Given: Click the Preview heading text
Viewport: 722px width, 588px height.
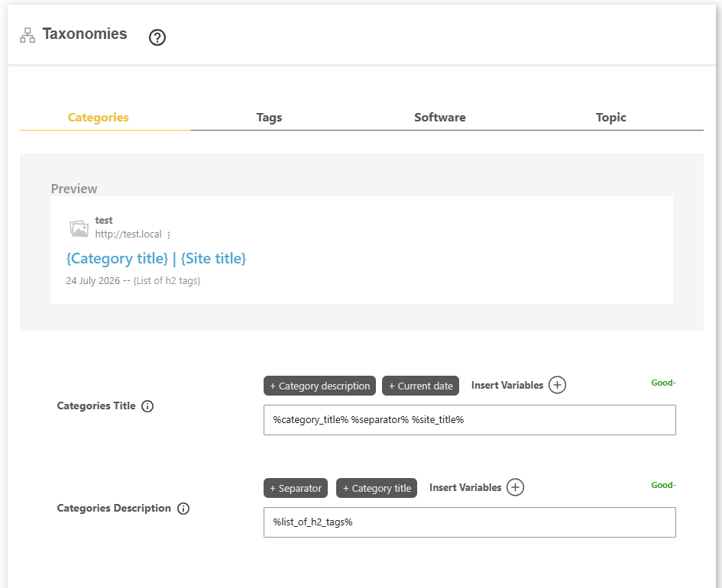Looking at the screenshot, I should point(74,189).
